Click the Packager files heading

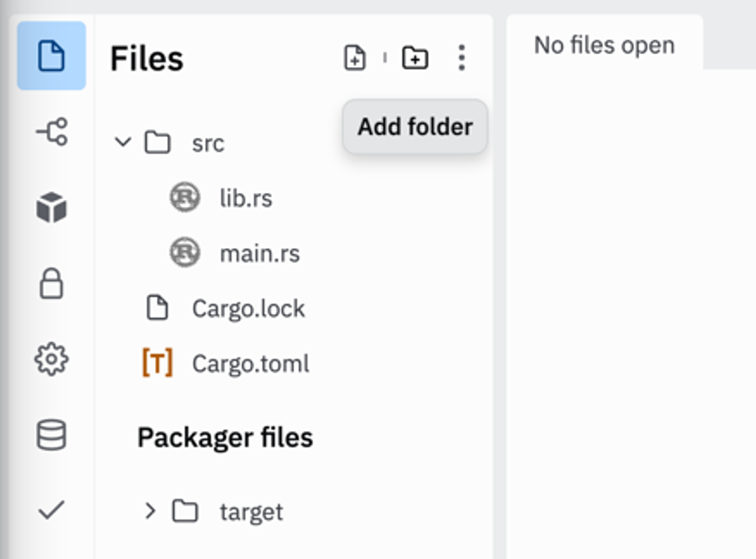point(226,436)
